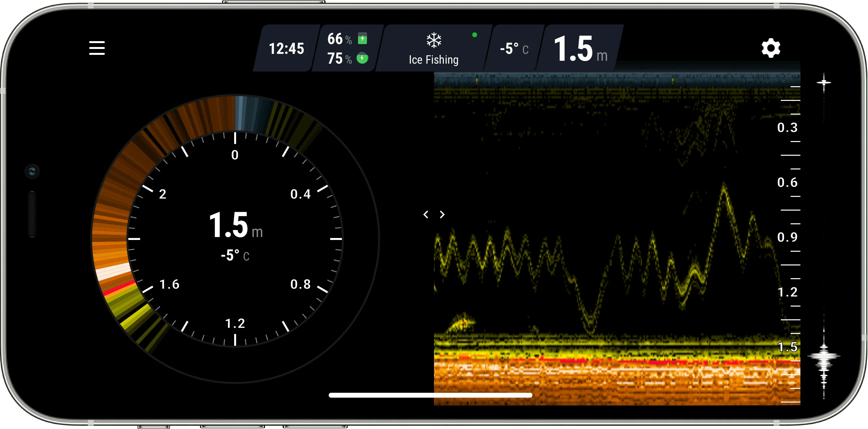Screen dimensions: 868x429
Task: Tap the 66% phone battery icon
Action: [x=362, y=39]
